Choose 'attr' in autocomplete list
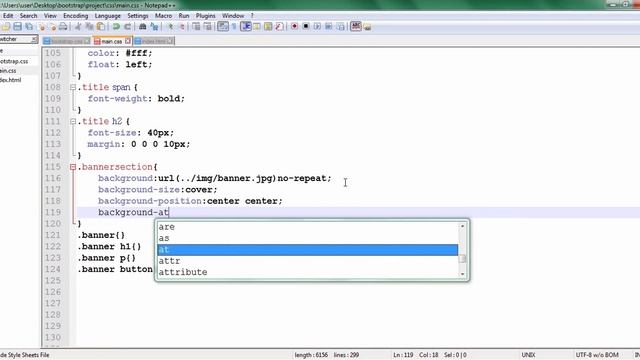Viewport: 640px width, 360px height. 308,261
